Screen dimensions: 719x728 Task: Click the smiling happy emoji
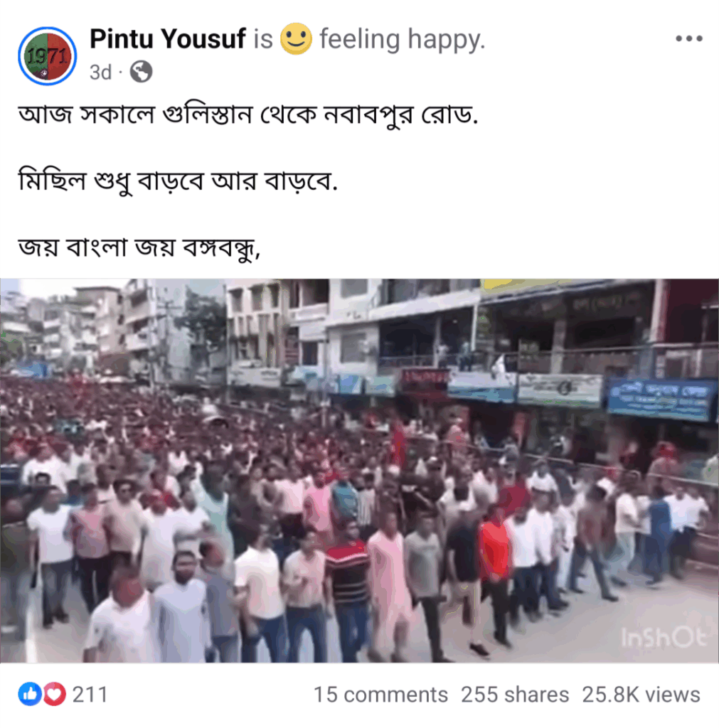pyautogui.click(x=296, y=38)
